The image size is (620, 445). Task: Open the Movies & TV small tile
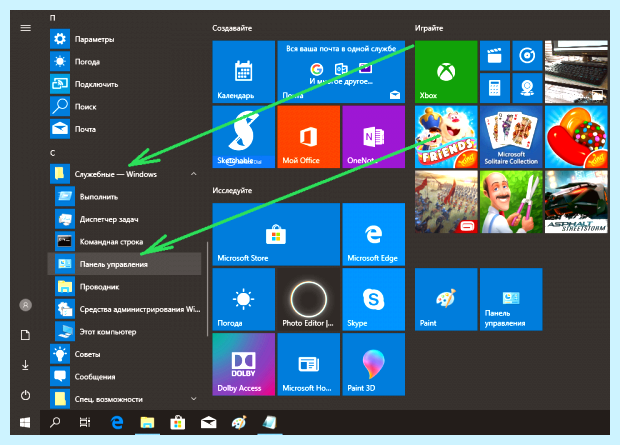point(495,56)
